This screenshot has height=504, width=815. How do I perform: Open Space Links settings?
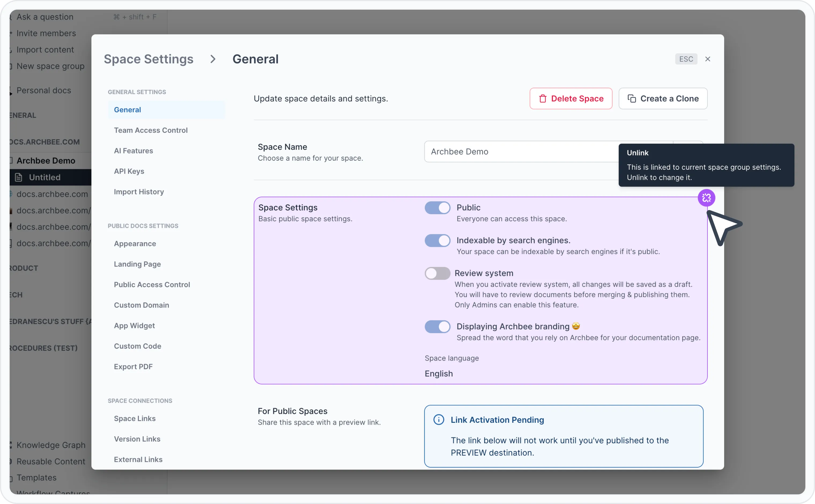(x=135, y=418)
